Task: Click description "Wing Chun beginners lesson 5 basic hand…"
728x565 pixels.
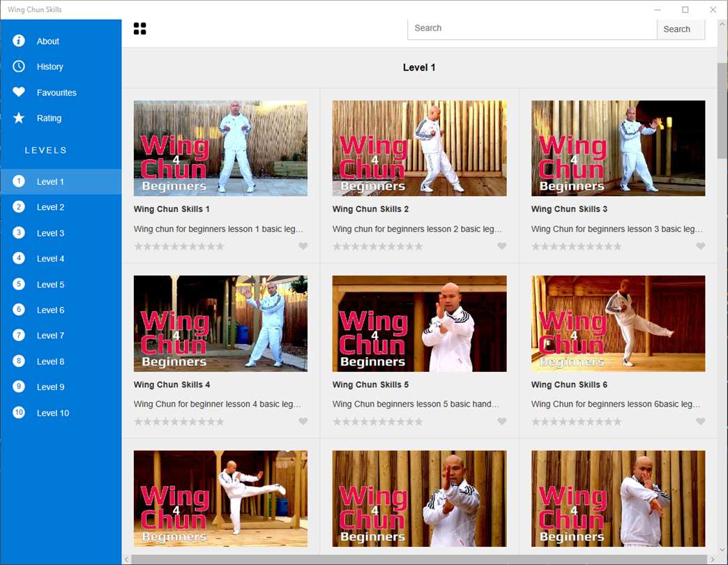Action: coord(416,404)
